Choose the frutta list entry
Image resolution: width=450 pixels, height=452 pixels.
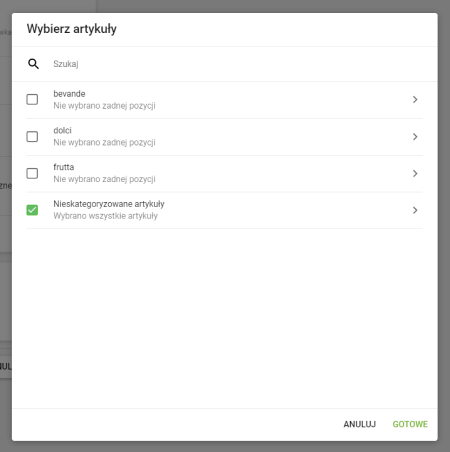click(64, 167)
